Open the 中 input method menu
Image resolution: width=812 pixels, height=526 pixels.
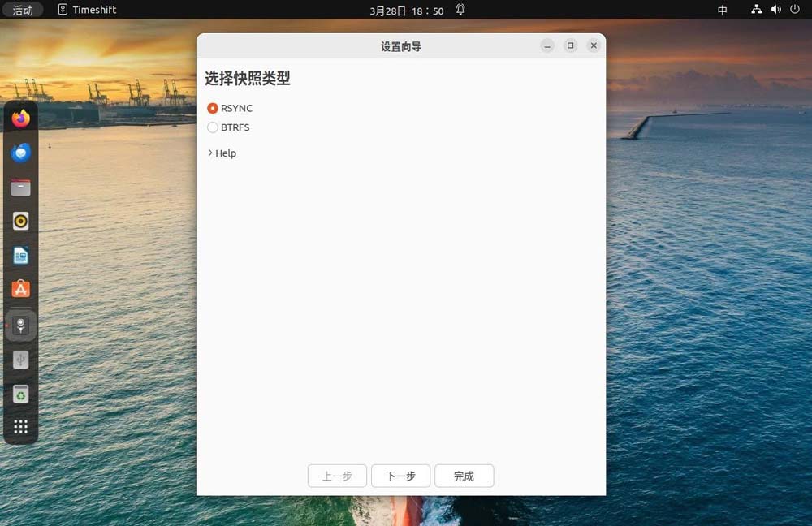click(x=723, y=10)
